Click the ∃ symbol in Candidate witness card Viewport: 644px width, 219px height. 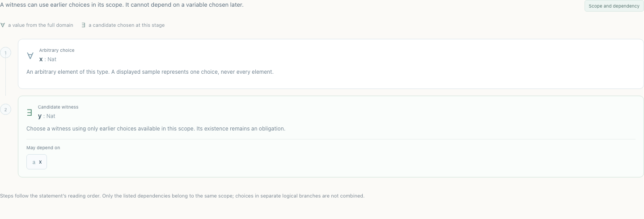(x=30, y=113)
